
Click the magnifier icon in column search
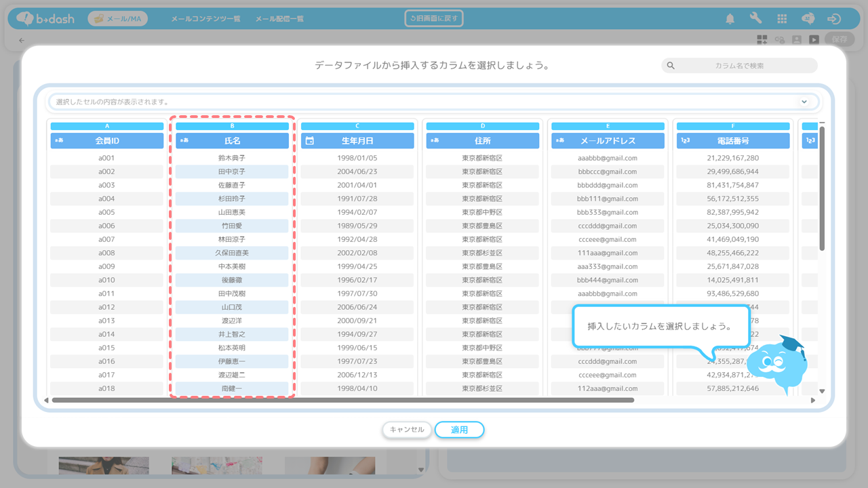click(x=671, y=66)
